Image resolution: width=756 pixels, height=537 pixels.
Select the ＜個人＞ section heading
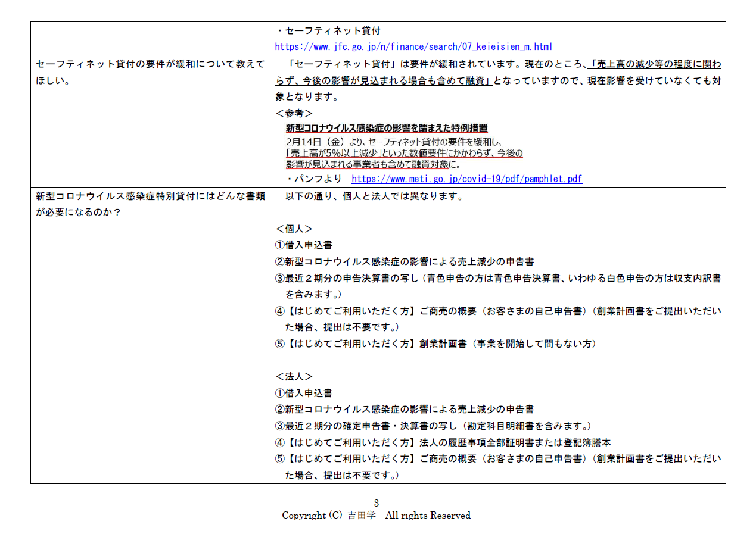click(294, 229)
